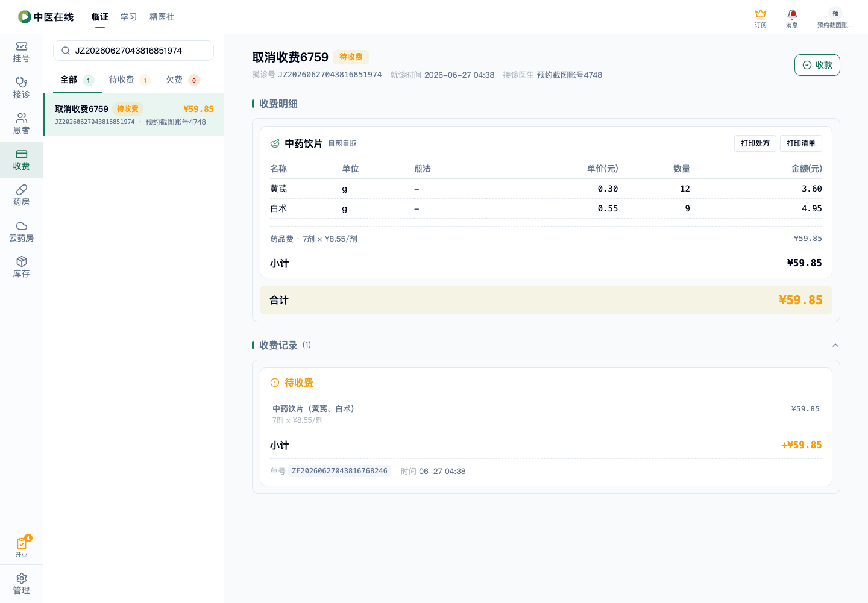Click the 中药饮片 herb bowl icon
The height and width of the screenshot is (603, 868).
275,143
